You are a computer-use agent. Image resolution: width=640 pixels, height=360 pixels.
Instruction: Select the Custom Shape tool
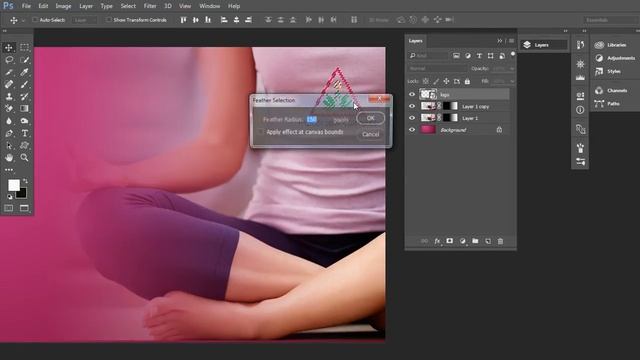pos(24,145)
